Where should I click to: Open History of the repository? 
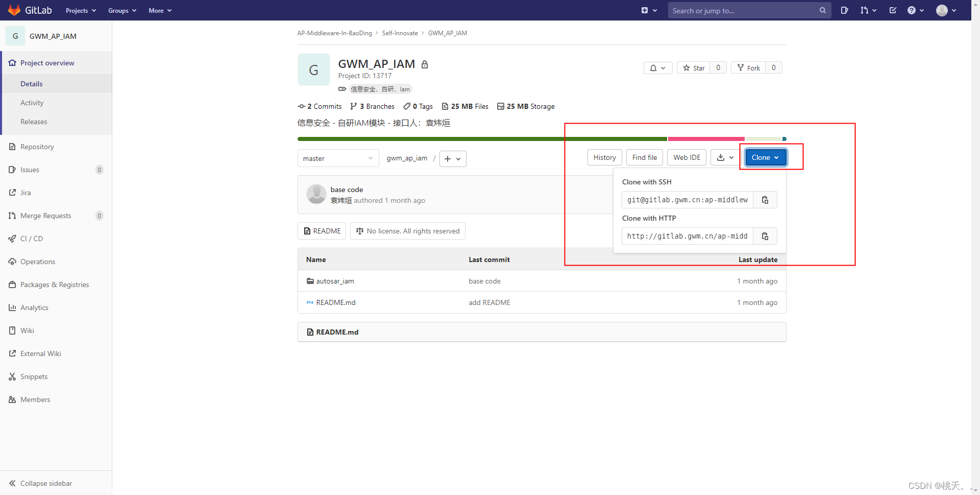tap(605, 157)
